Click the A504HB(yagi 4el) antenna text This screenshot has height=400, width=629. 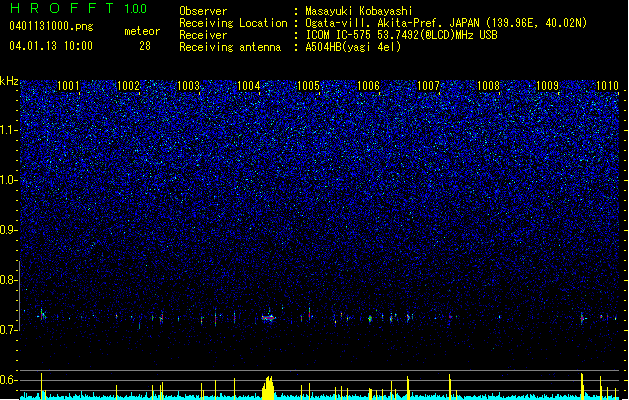353,47
